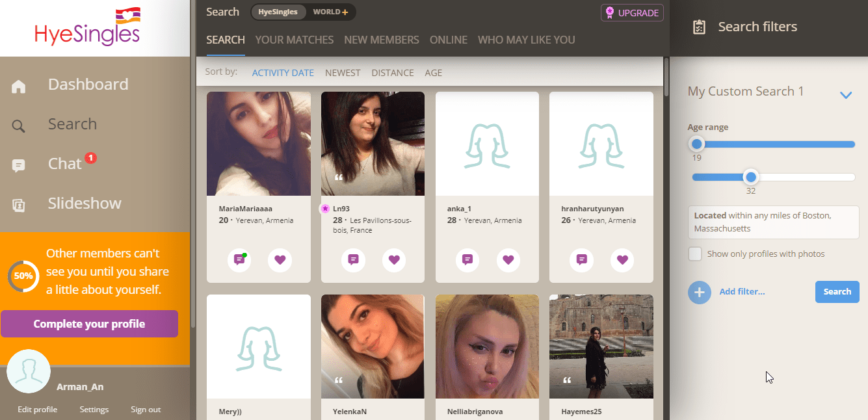Switch to the YOUR MATCHES tab

[295, 40]
